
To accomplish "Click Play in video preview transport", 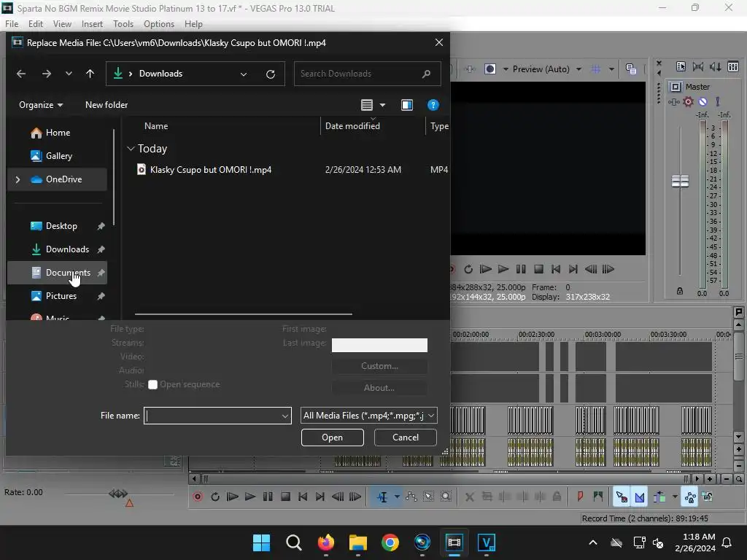I will click(x=503, y=269).
